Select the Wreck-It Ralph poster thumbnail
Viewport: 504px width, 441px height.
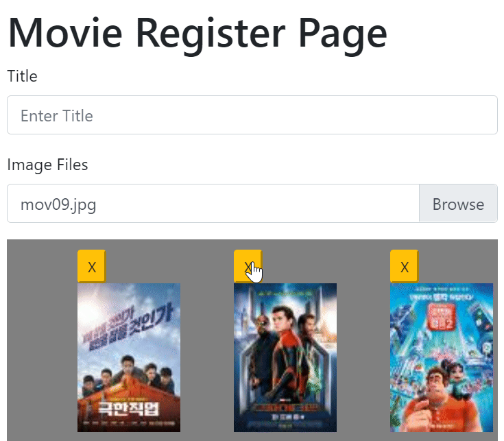(x=442, y=357)
